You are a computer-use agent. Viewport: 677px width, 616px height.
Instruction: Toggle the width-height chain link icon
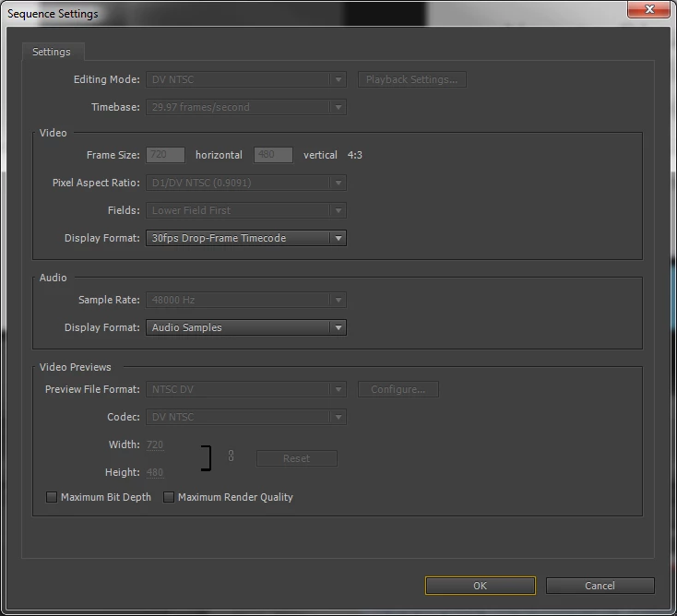[x=231, y=456]
